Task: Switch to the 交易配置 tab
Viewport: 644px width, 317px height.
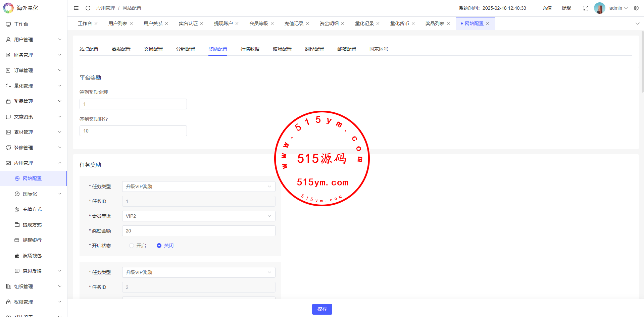Action: click(x=153, y=49)
